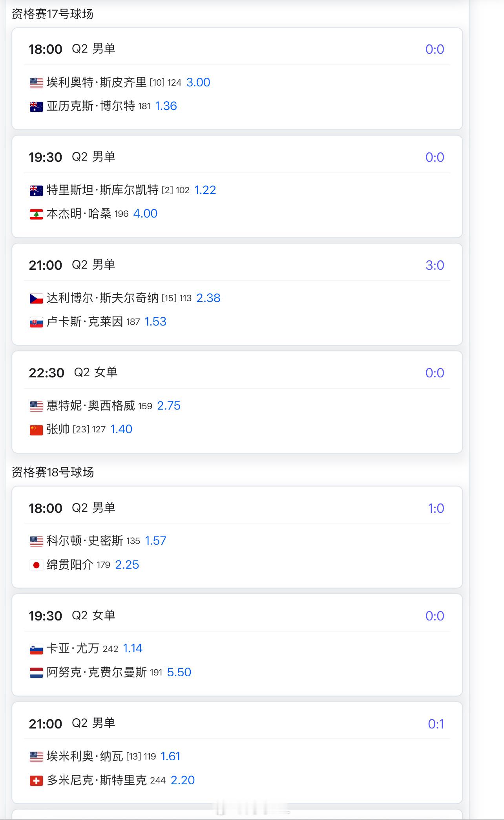Click Japan flag beside 绵贯阳介
Viewport: 504px width, 820px height.
click(x=37, y=565)
